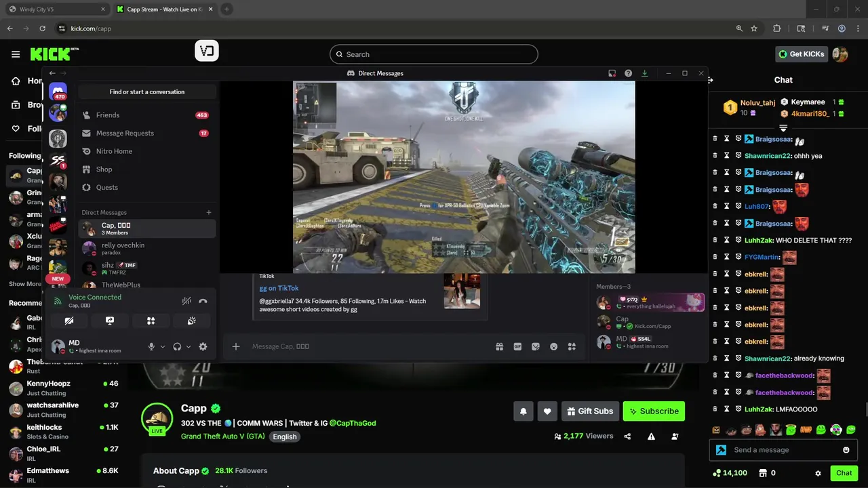The image size is (868, 488).
Task: Open Discord user settings gear
Action: click(x=203, y=346)
